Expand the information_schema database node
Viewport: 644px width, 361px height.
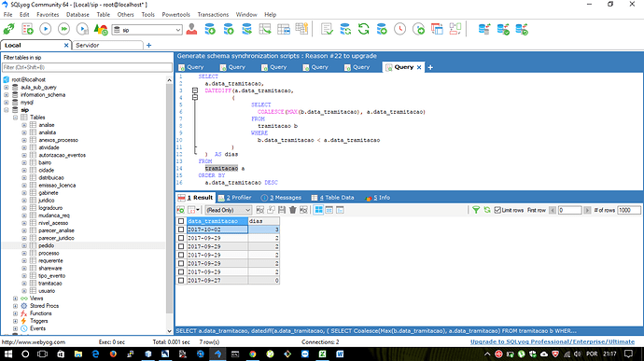click(7, 95)
